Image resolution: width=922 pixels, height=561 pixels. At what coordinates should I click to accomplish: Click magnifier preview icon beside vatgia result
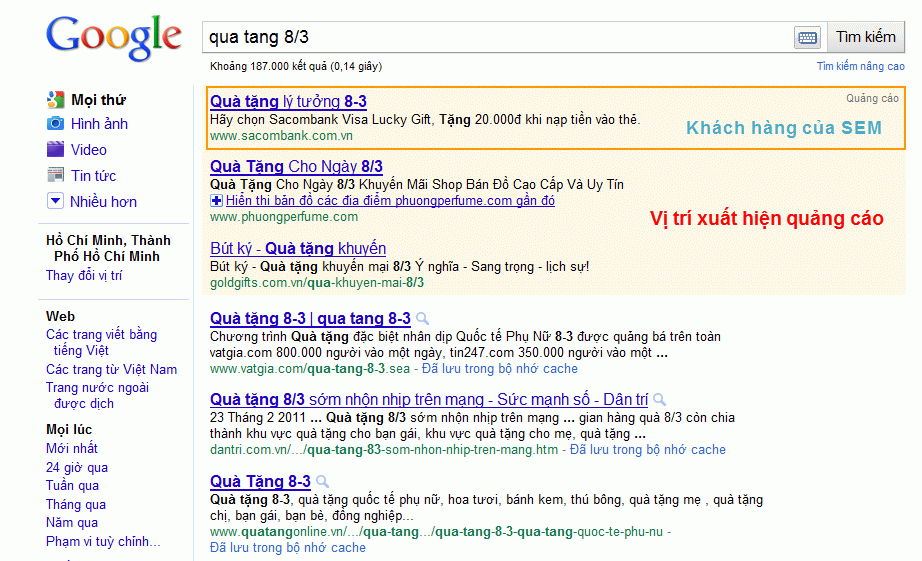click(x=422, y=319)
